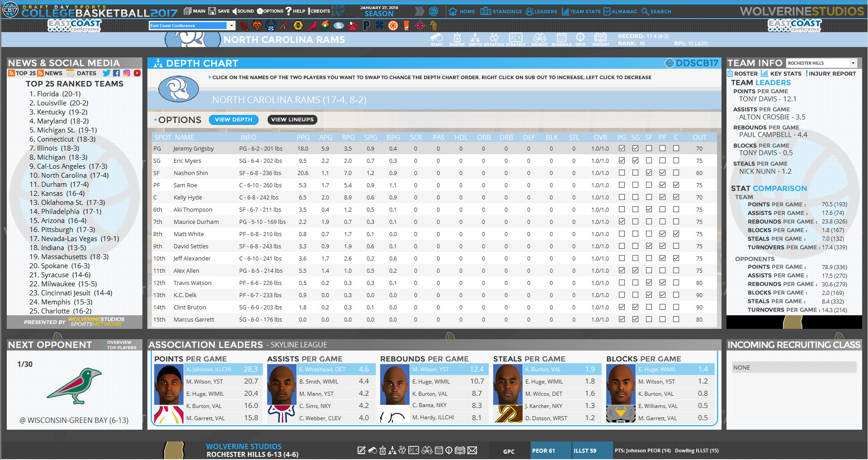Image resolution: width=868 pixels, height=460 pixels.
Task: Check the center position for Aki Thompson
Action: [x=676, y=209]
